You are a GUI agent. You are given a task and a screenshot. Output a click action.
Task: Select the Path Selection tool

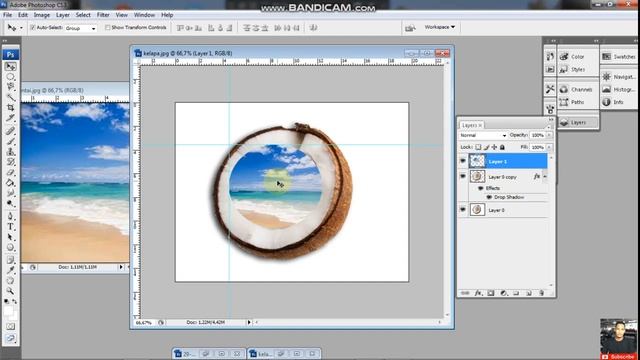tap(11, 237)
